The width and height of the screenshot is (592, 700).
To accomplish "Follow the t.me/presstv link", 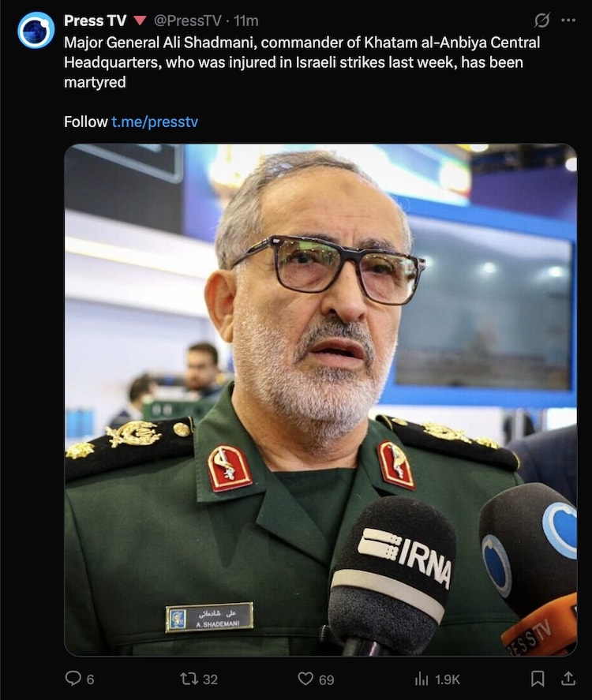I will pyautogui.click(x=155, y=122).
